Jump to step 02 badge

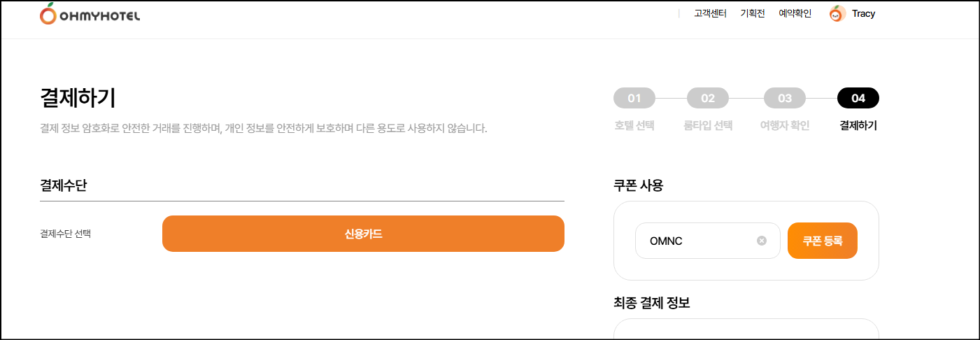click(x=708, y=99)
